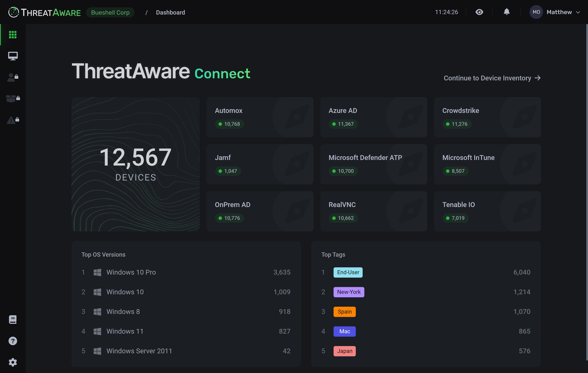
Task: Select the Windows 10 Pro row
Action: click(x=186, y=272)
